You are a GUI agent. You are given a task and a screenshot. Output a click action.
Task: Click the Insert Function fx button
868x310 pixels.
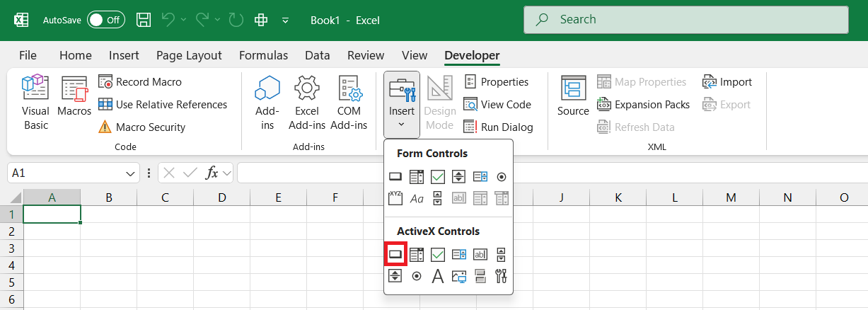click(x=212, y=173)
